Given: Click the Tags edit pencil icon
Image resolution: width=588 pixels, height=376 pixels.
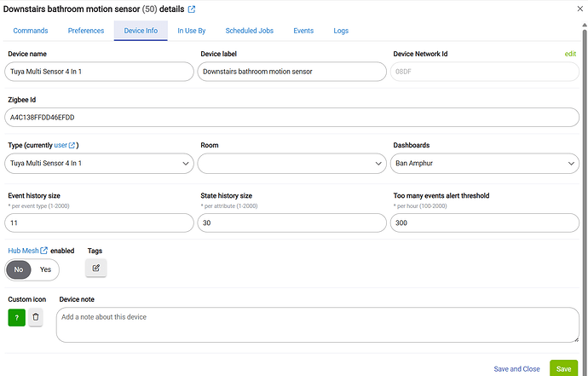Looking at the screenshot, I should [95, 268].
